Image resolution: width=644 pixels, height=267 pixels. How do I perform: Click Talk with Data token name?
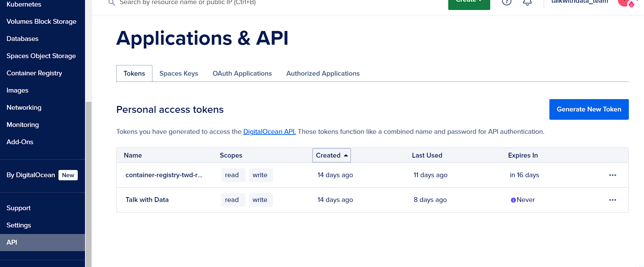(x=147, y=200)
